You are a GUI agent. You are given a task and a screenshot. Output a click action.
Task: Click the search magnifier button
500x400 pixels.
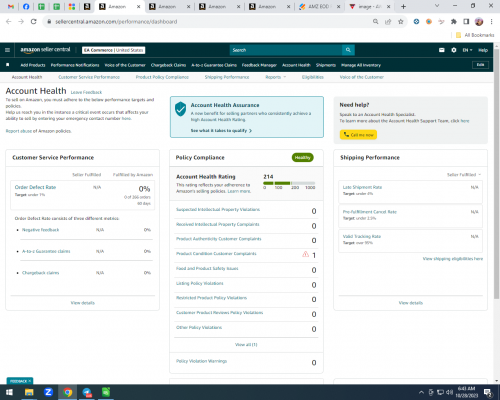tap(348, 50)
